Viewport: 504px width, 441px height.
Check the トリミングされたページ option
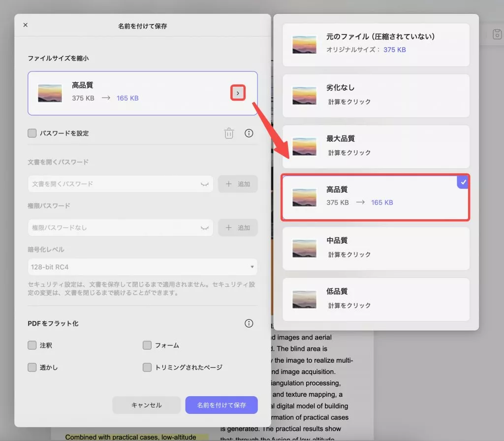click(x=147, y=367)
